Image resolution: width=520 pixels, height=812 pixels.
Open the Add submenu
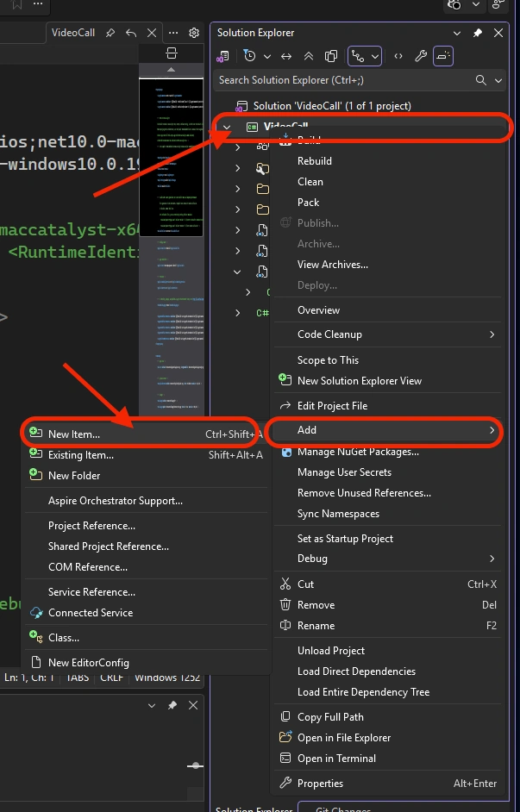tap(387, 430)
